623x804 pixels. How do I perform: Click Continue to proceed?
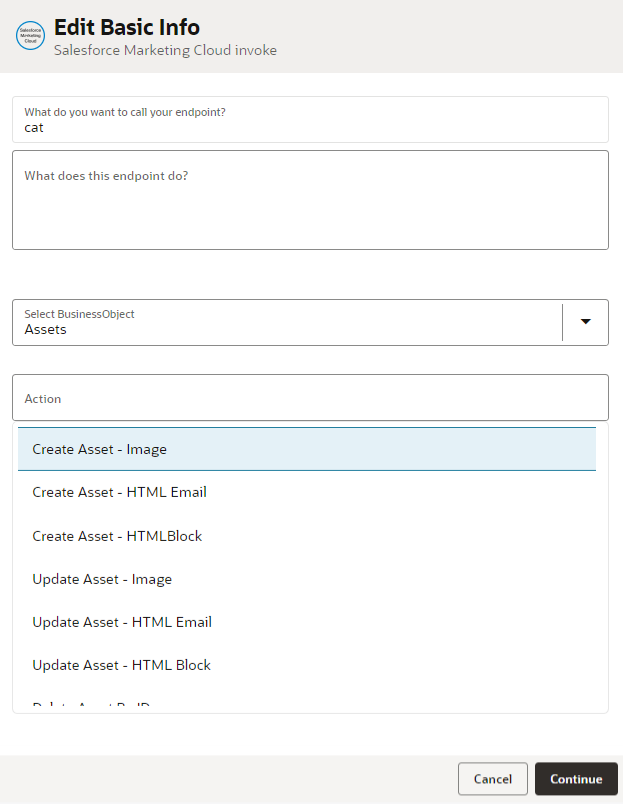click(x=576, y=779)
